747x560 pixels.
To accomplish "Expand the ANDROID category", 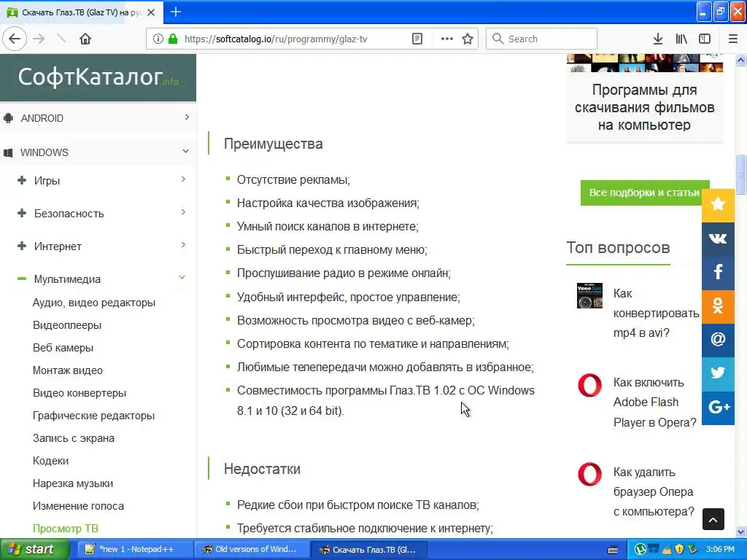I will (x=98, y=118).
